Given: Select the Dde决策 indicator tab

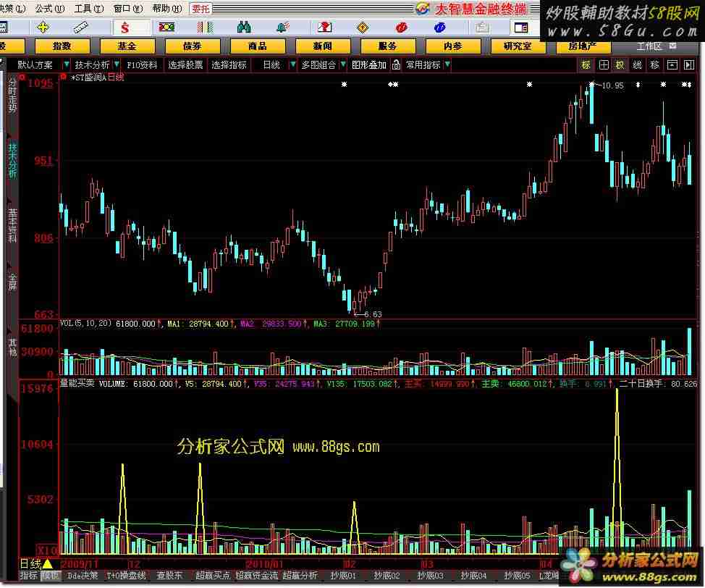Looking at the screenshot, I should coord(83,576).
